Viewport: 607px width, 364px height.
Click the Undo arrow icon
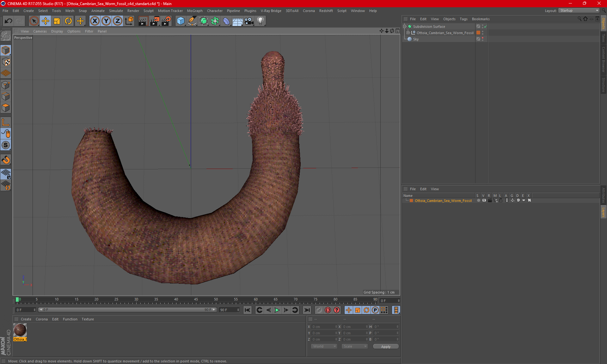[x=9, y=21]
